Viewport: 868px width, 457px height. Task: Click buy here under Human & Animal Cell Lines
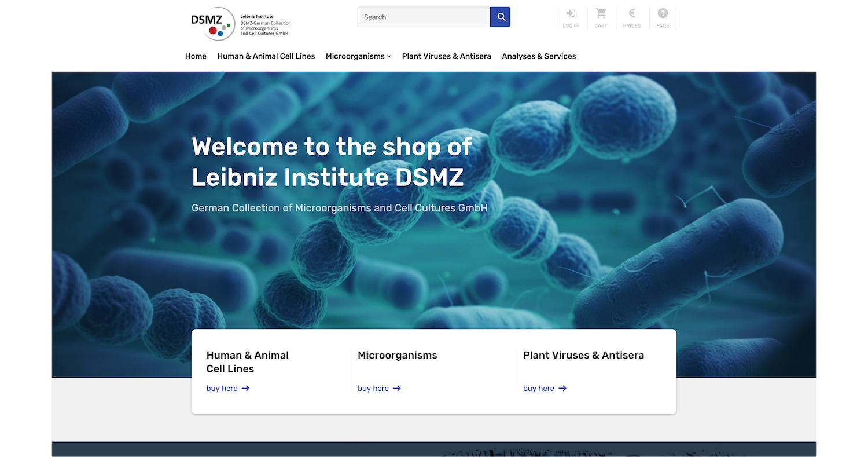[x=228, y=389]
